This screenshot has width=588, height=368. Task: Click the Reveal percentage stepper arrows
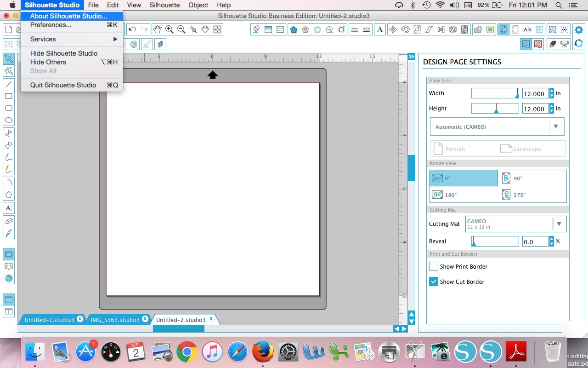tap(551, 241)
